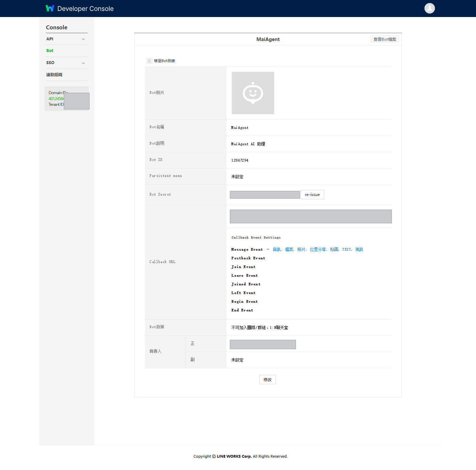Go to 移至Bot目錄 link
Image resolution: width=476 pixels, height=470 pixels.
(x=164, y=61)
